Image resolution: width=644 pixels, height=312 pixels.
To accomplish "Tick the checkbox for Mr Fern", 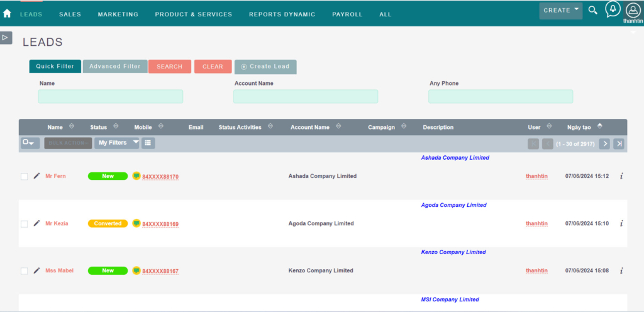I will click(x=24, y=177).
